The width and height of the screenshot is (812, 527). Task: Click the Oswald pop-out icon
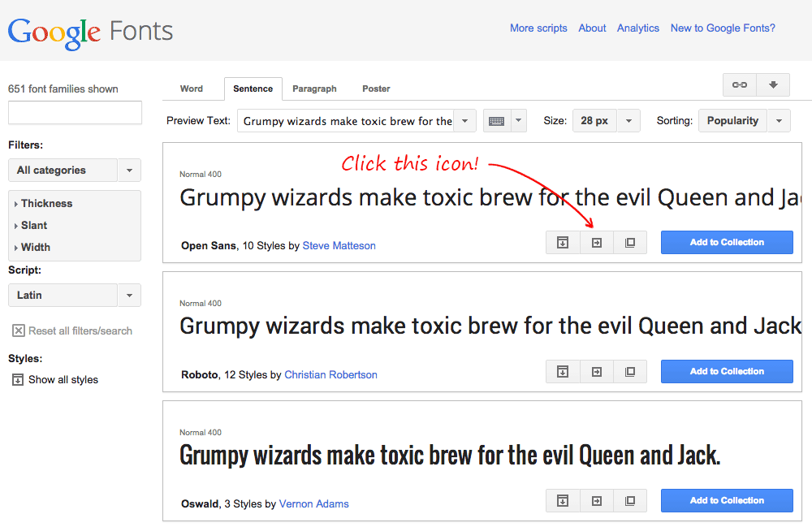coord(630,500)
